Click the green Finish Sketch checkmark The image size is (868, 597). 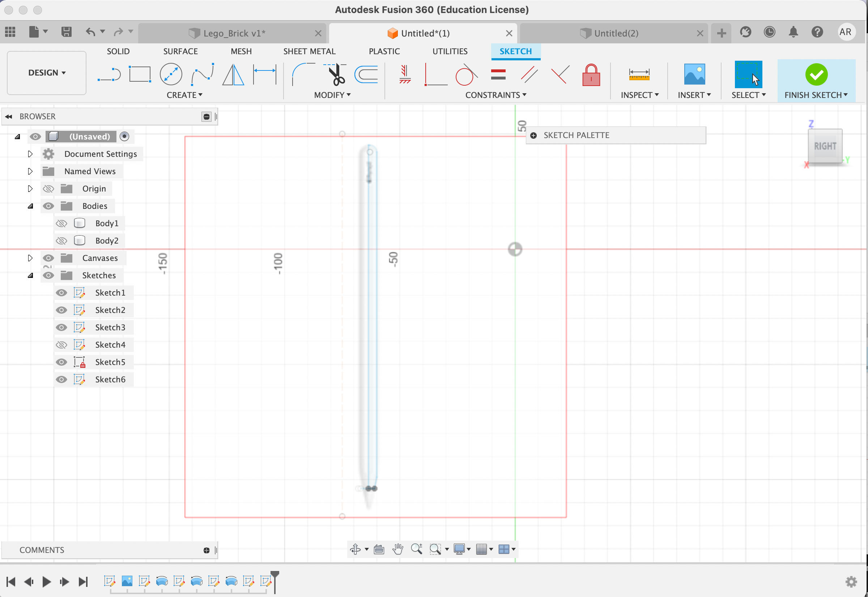[816, 74]
